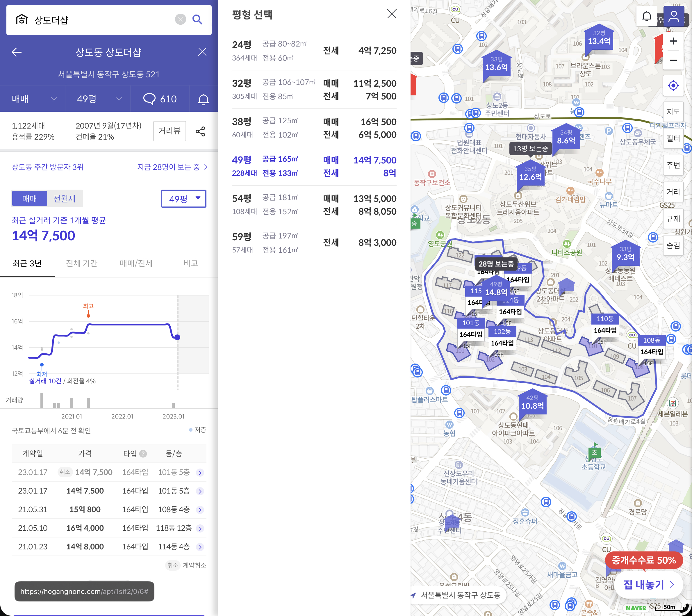692x616 pixels.
Task: Center map on my location icon
Action: click(x=673, y=85)
